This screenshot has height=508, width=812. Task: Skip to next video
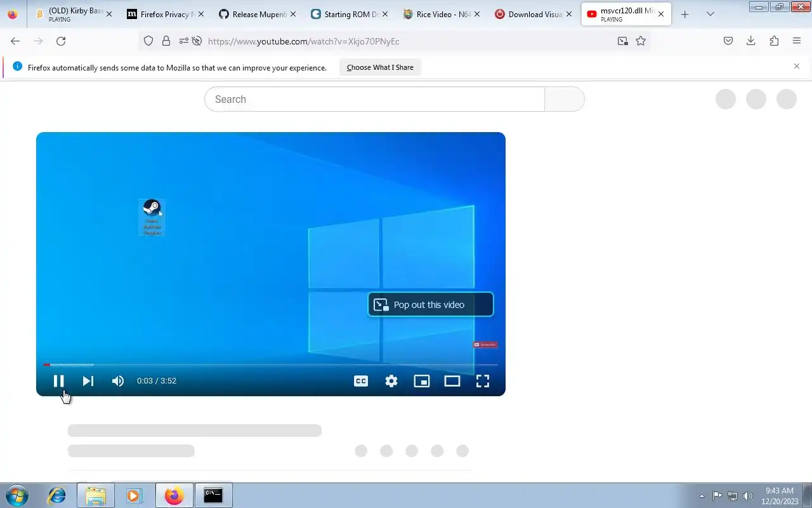[x=88, y=381]
